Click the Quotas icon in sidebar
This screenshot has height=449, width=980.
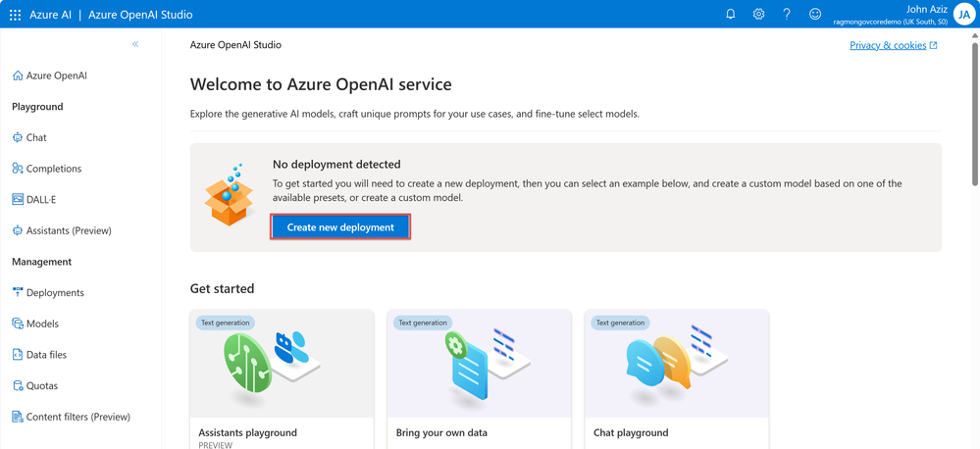coord(18,385)
